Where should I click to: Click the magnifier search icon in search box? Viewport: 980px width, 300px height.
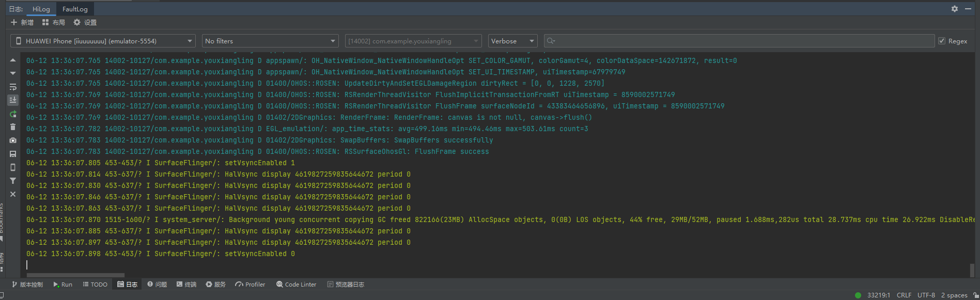pyautogui.click(x=551, y=41)
